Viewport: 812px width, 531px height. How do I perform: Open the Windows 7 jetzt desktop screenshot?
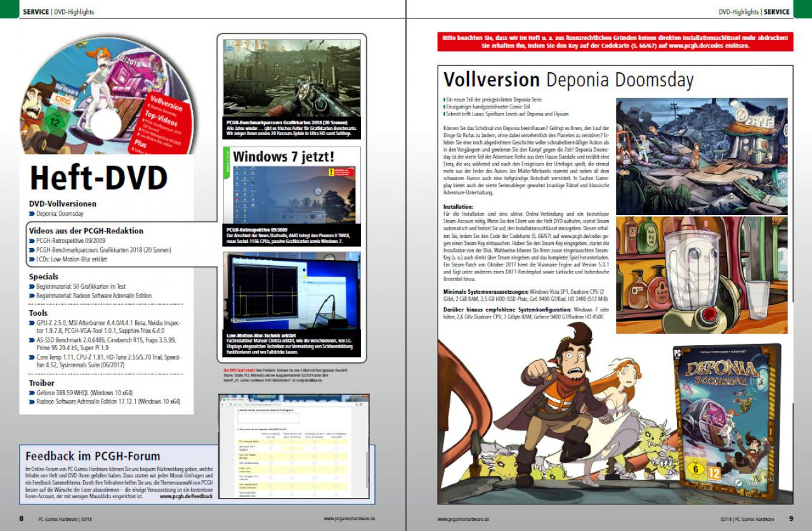tap(292, 194)
